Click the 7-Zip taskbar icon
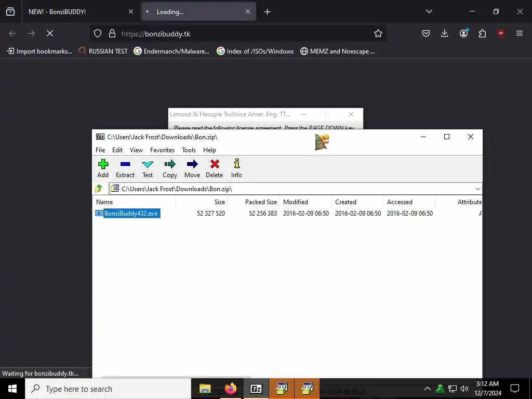Screen dimensions: 532x399 point(256,389)
